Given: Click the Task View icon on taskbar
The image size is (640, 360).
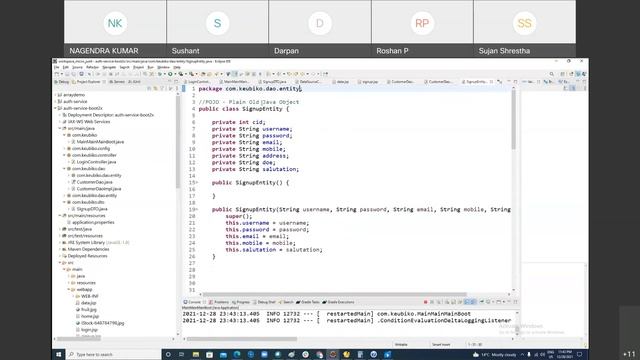Looking at the screenshot, I should (x=182, y=354).
